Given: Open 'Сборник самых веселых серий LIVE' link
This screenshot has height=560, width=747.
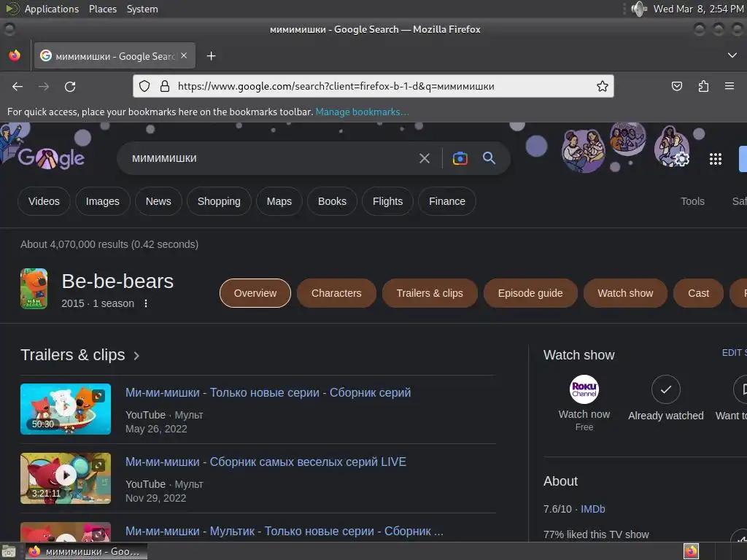Looking at the screenshot, I should 266,462.
